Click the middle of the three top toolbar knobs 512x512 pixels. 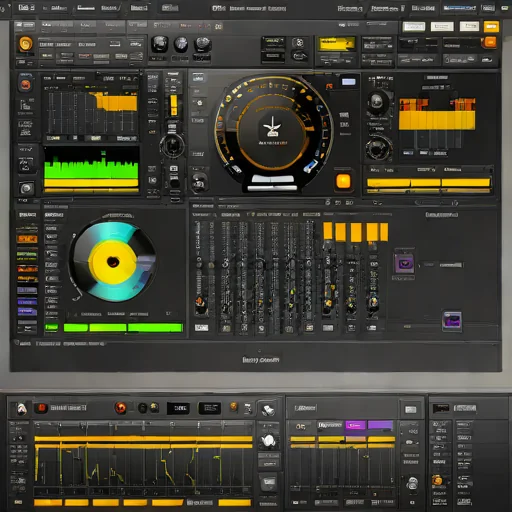pos(181,44)
